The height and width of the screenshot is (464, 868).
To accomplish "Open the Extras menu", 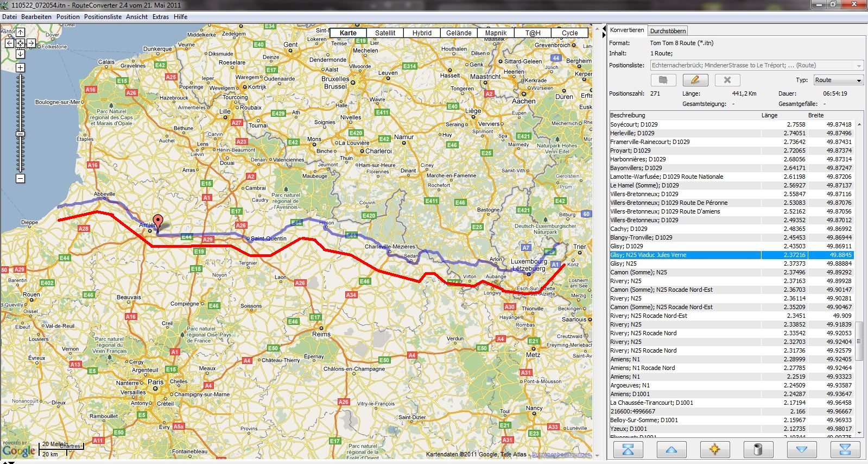I will point(161,17).
